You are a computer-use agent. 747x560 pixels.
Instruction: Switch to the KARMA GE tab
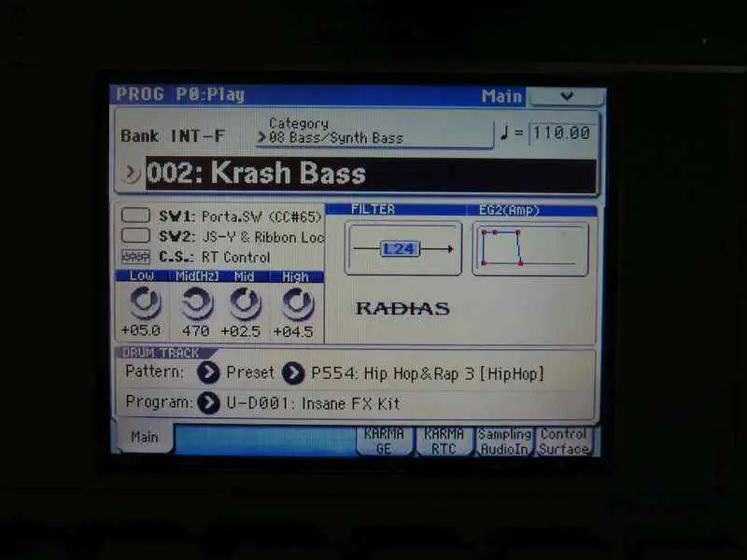click(384, 441)
